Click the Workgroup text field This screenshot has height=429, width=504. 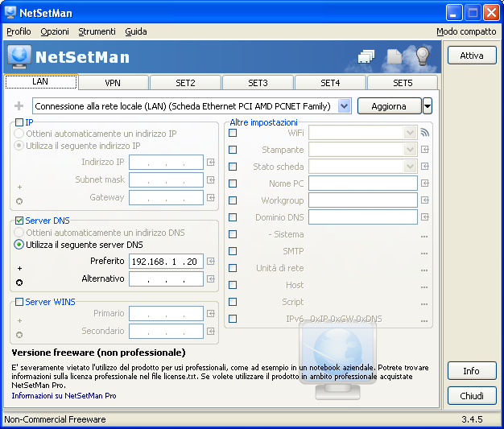click(363, 200)
